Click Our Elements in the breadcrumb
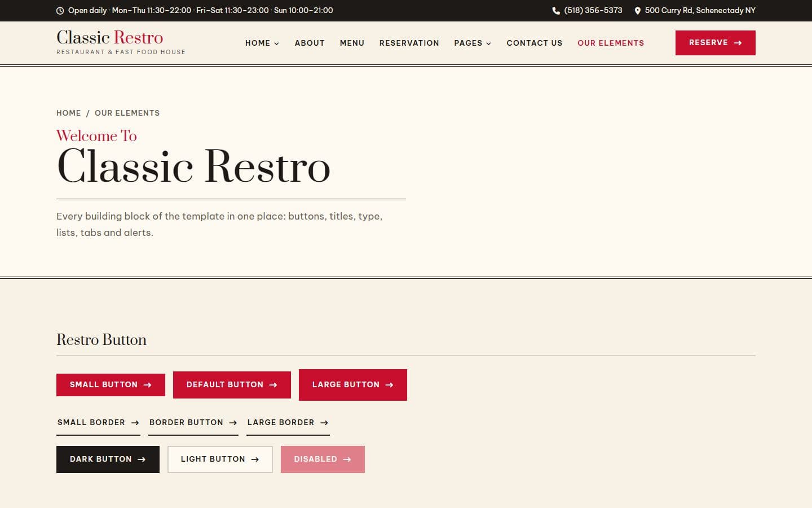Image resolution: width=812 pixels, height=508 pixels. 127,113
